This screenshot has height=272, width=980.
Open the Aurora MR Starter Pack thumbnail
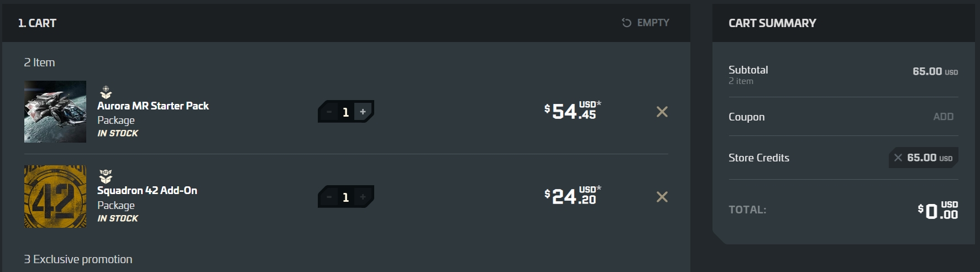[55, 112]
